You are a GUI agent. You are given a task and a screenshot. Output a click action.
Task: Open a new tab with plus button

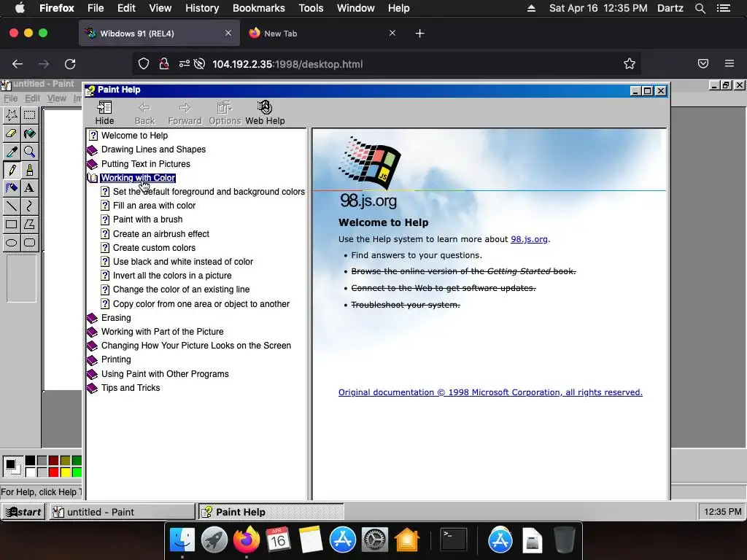419,34
